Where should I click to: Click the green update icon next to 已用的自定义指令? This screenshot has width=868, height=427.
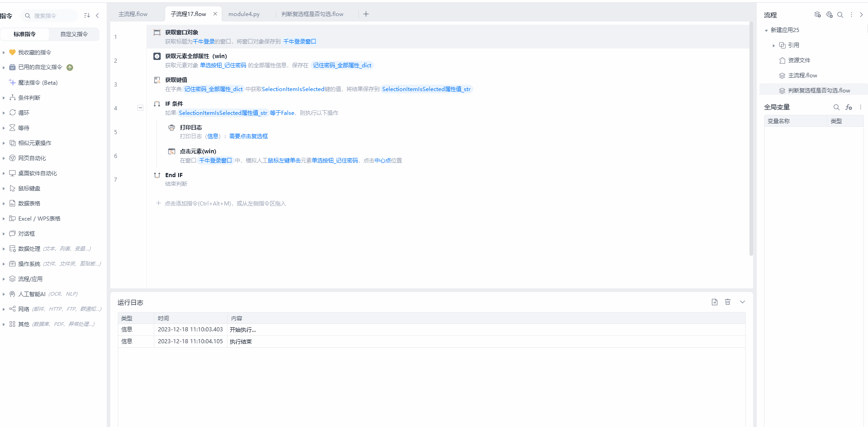pos(70,67)
